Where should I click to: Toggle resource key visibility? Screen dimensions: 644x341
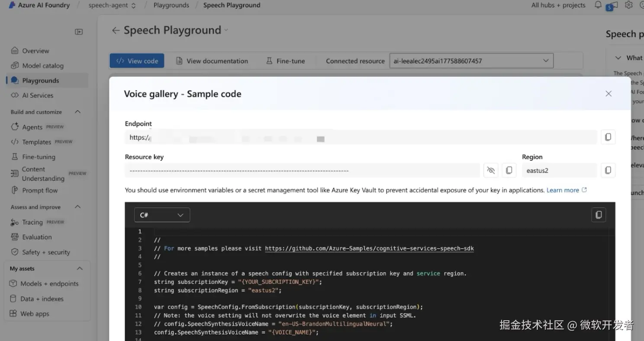pyautogui.click(x=491, y=170)
